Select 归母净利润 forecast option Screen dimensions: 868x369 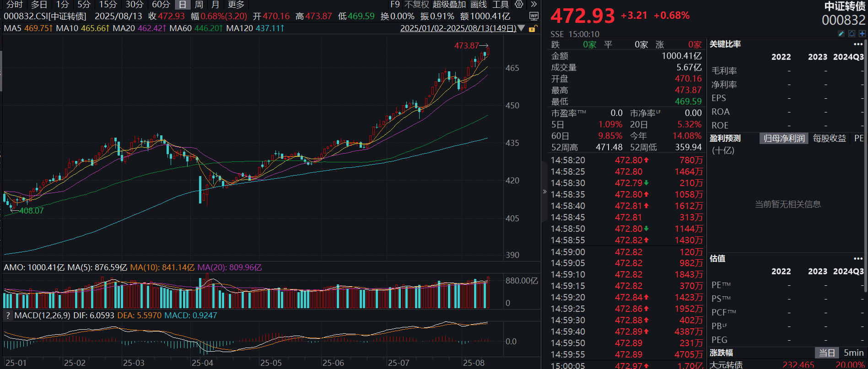click(x=784, y=138)
